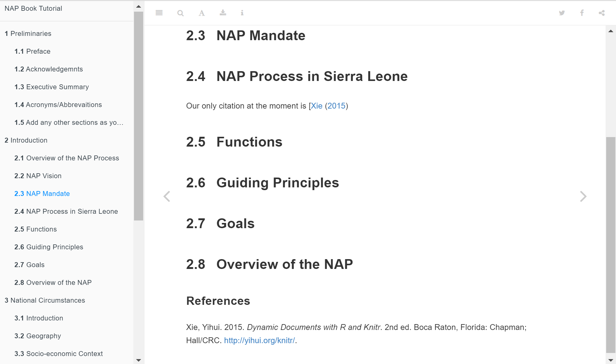
Task: Show the information icon in toolbar
Action: (x=242, y=13)
